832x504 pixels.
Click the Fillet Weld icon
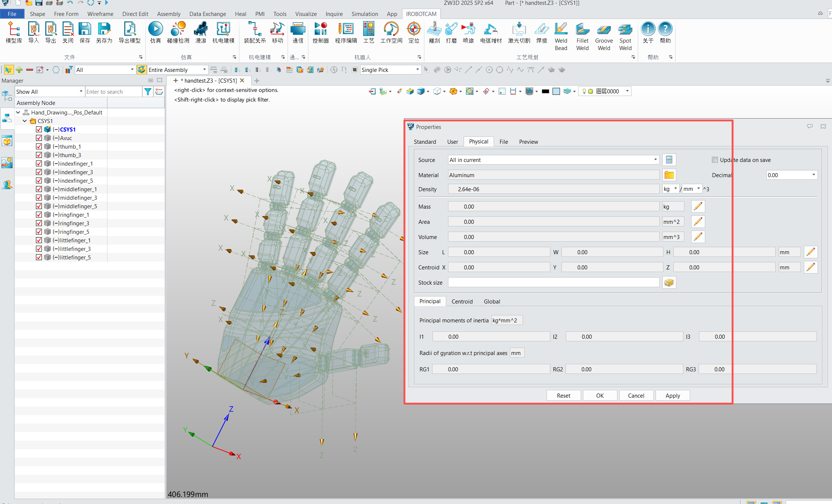coord(582,30)
